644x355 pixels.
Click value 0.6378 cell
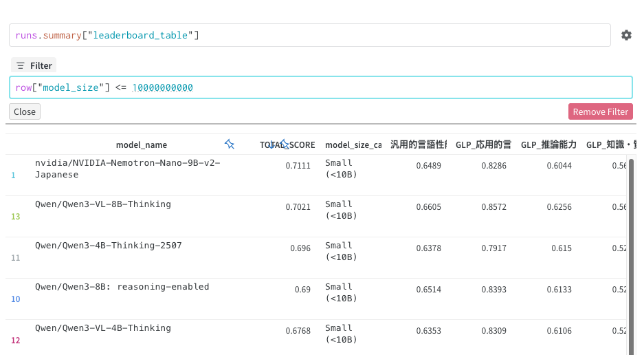click(x=428, y=248)
